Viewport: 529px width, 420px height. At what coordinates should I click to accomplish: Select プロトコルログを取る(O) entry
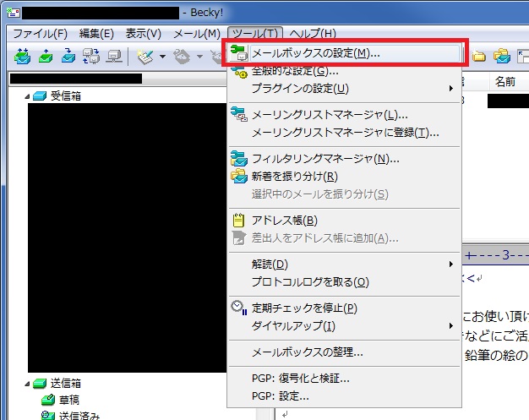[x=344, y=281]
